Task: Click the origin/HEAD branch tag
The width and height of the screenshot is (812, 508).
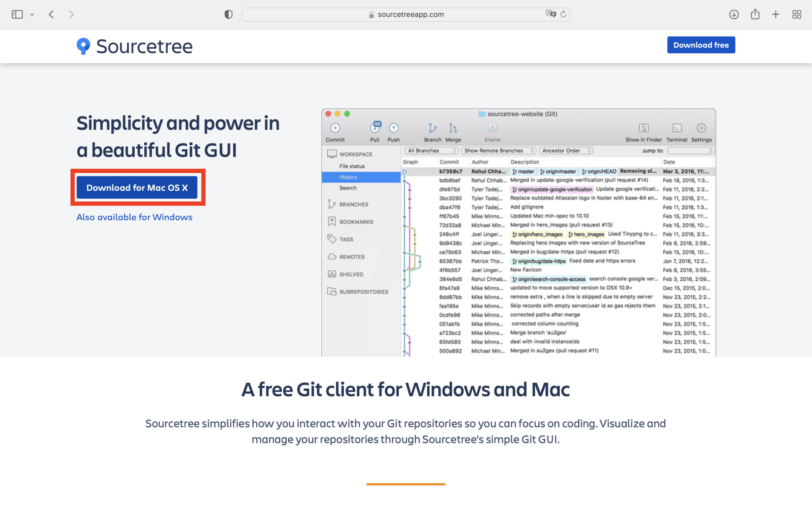Action: point(599,171)
